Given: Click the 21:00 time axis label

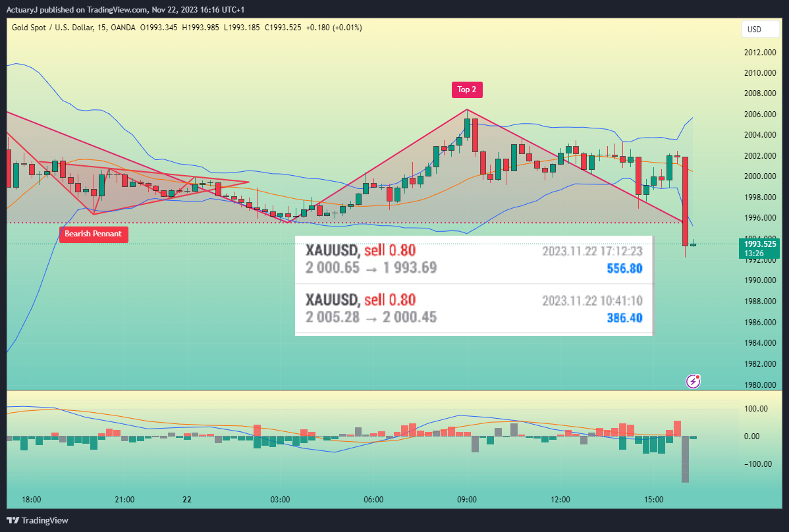Looking at the screenshot, I should 124,500.
